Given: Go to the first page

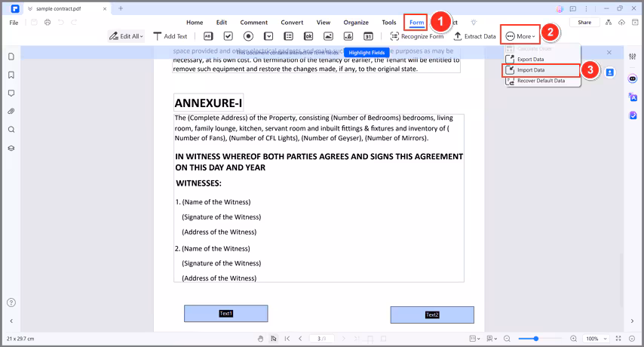Looking at the screenshot, I should (287, 339).
